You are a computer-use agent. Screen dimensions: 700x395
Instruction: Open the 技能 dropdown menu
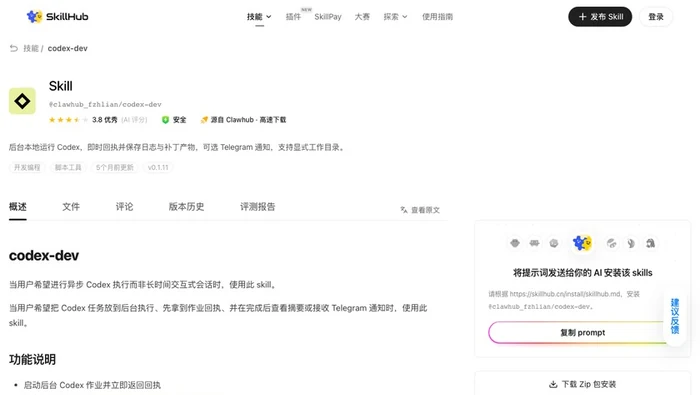[x=259, y=17]
